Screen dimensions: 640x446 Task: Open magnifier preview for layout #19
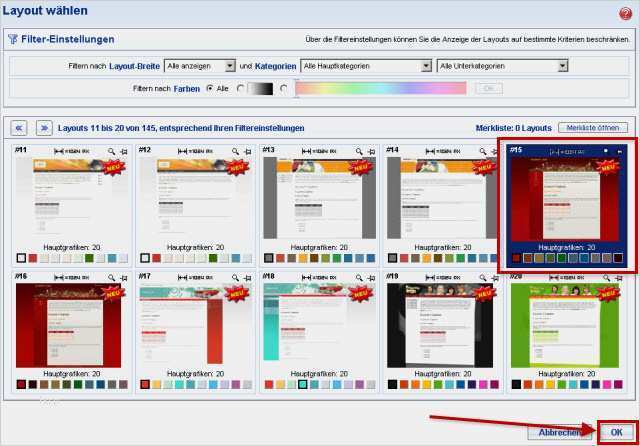[x=483, y=277]
